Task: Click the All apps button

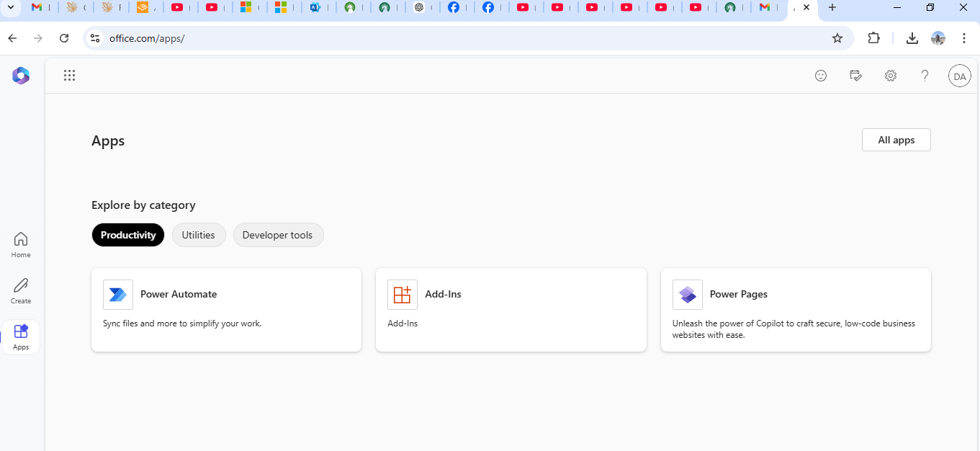Action: (x=896, y=140)
